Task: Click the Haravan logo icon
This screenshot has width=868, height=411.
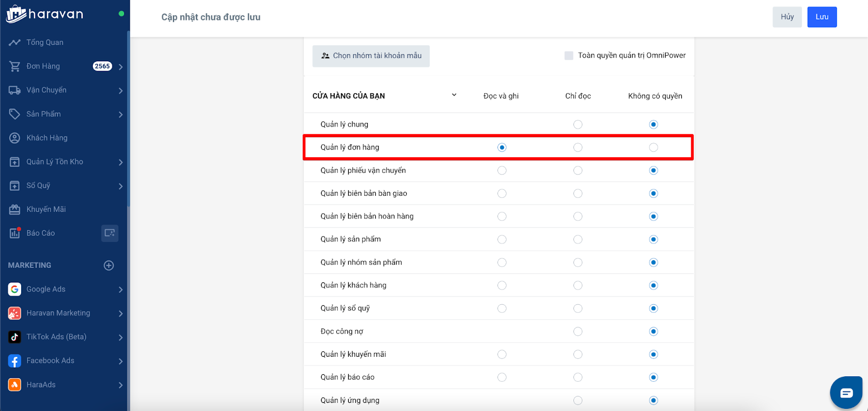Action: click(x=16, y=14)
